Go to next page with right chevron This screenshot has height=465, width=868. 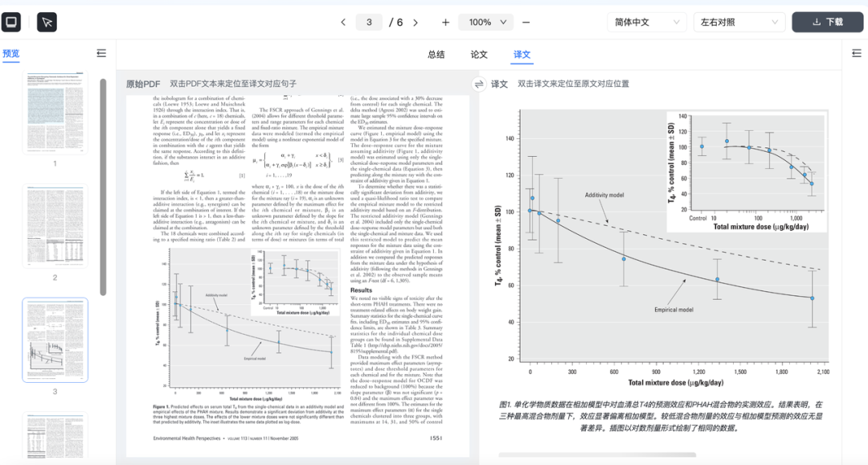pyautogui.click(x=416, y=23)
